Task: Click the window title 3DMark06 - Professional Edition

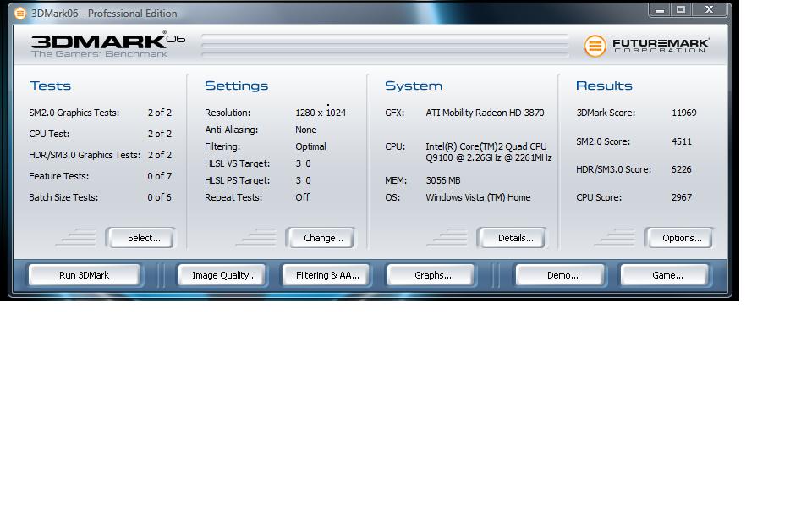Action: 104,14
